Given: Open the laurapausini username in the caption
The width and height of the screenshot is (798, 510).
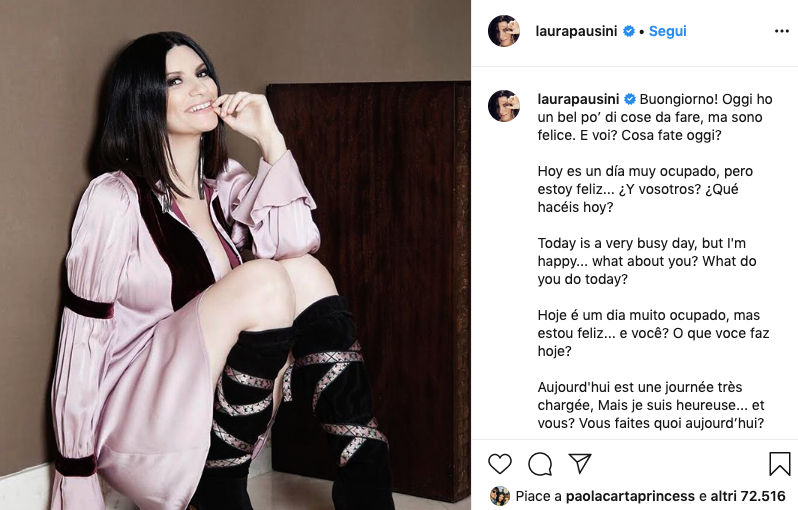Looking at the screenshot, I should point(578,99).
